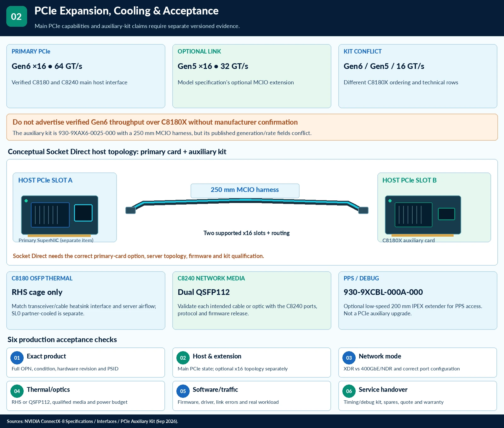Select the KIT CONFLICT card heading
The height and width of the screenshot is (428, 504).
363,51
